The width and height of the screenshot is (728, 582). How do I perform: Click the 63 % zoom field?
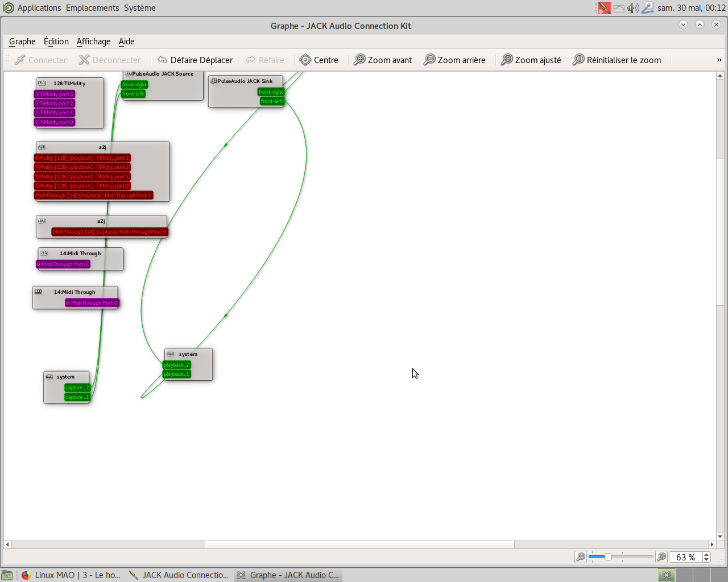pyautogui.click(x=685, y=557)
